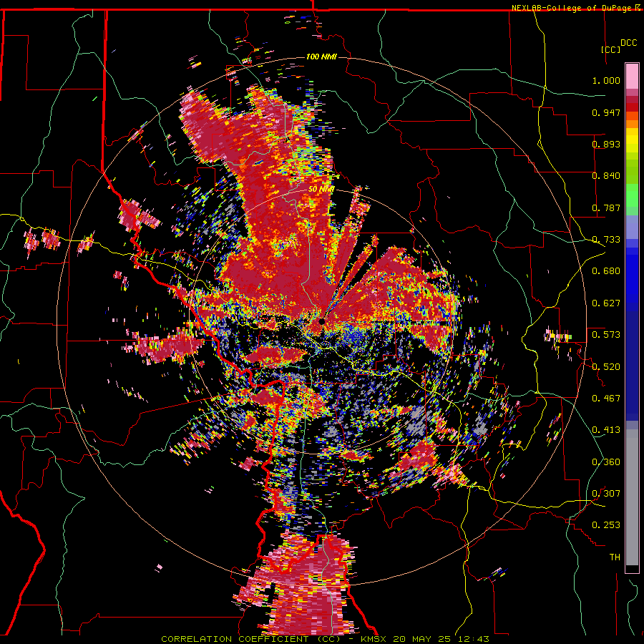Viewport: 644px width, 644px height.
Task: Click the 0.307 scale value
Action: point(606,494)
